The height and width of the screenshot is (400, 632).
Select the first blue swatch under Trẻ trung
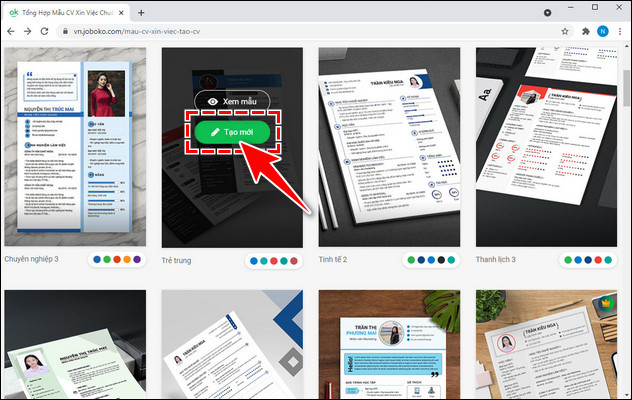point(254,260)
